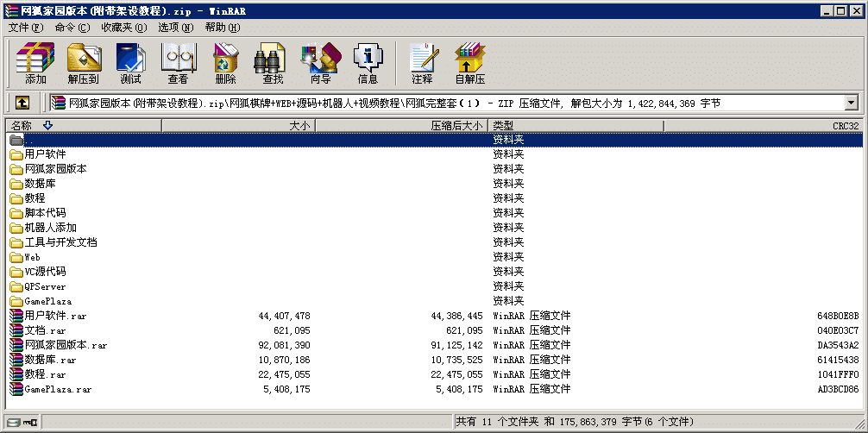
Task: Open the 命令(C) menu
Action: (72, 27)
